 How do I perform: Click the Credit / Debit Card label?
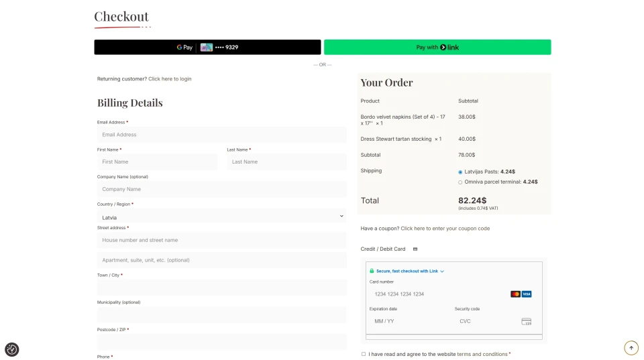tap(383, 249)
